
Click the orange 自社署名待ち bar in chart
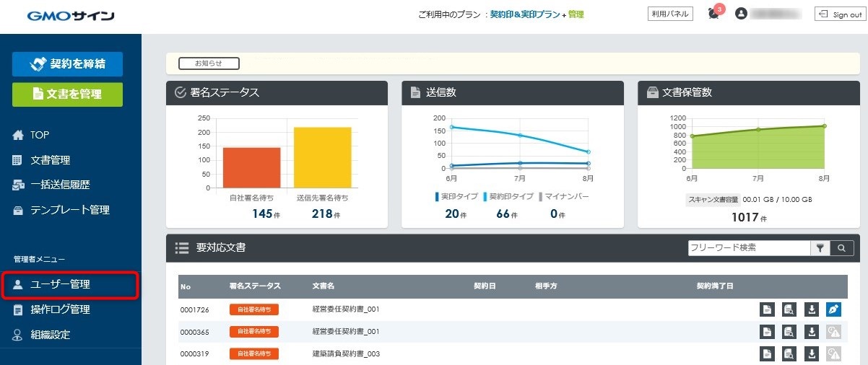251,167
